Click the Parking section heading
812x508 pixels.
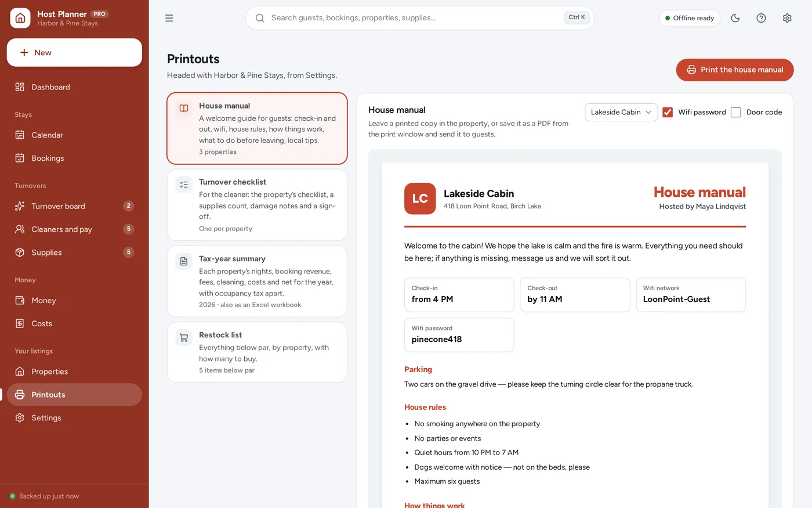point(418,369)
